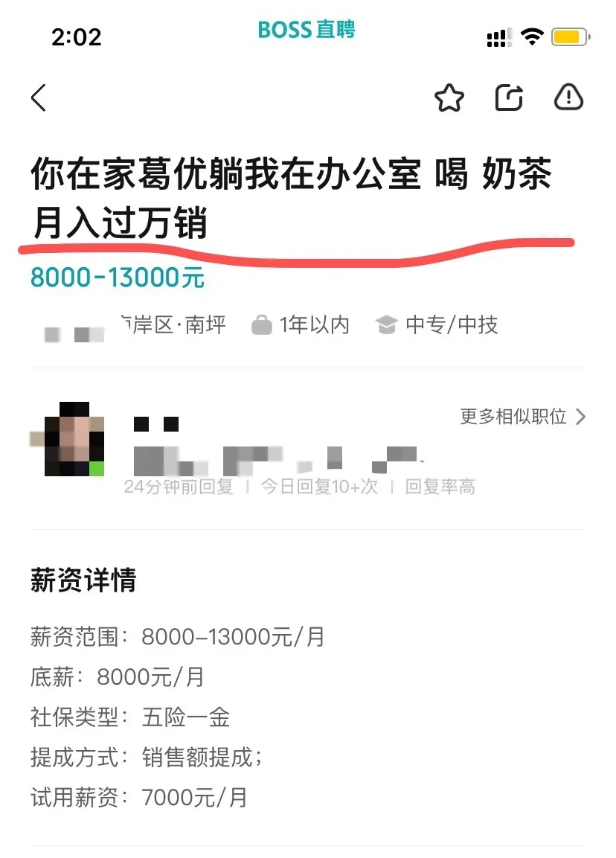Share the job posting via share icon
This screenshot has height=858, width=616.
(x=510, y=98)
